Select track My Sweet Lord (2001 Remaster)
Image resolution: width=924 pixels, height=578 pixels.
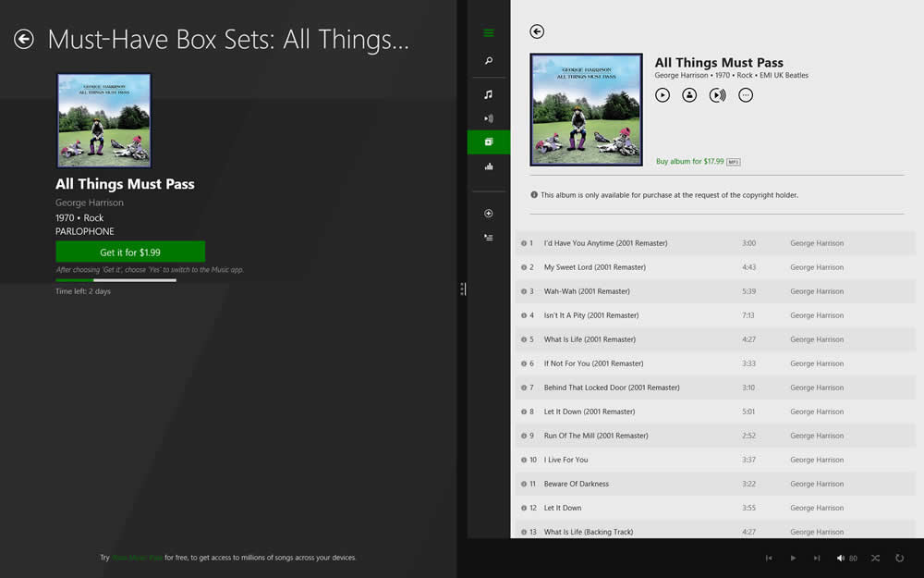pyautogui.click(x=715, y=267)
